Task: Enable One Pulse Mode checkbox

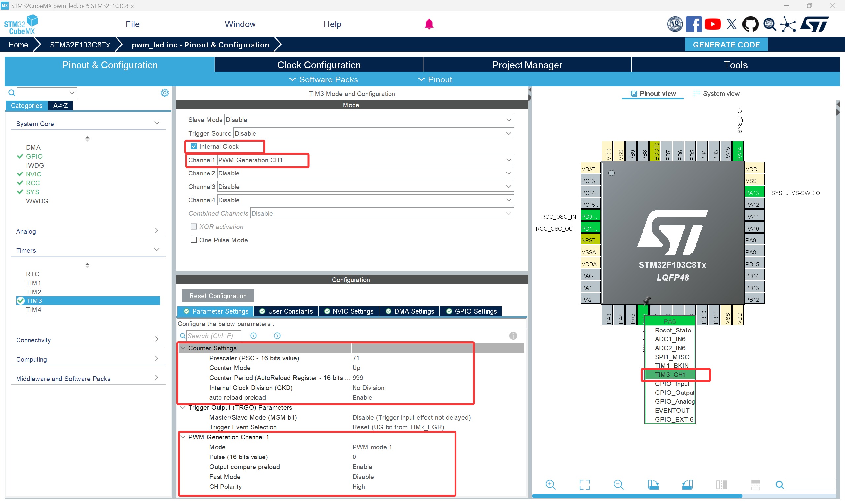Action: point(194,240)
